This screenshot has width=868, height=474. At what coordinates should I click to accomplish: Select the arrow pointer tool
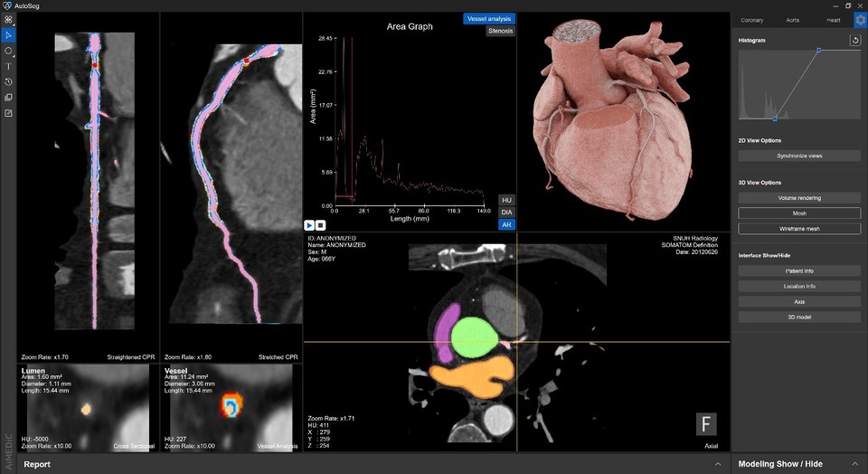(8, 35)
